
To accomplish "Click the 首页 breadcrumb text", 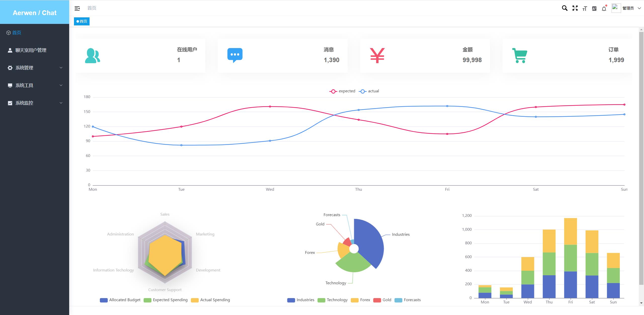I will click(92, 8).
